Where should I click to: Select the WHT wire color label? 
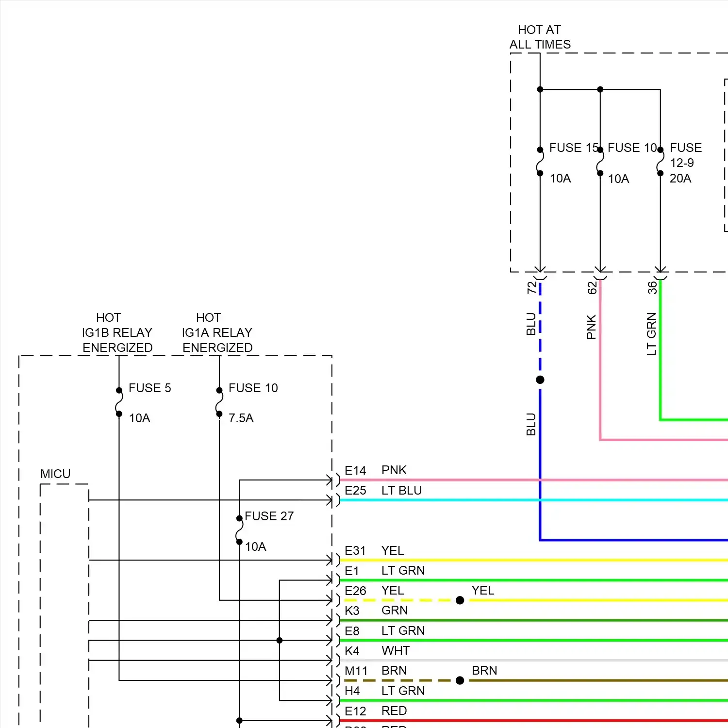click(x=396, y=651)
